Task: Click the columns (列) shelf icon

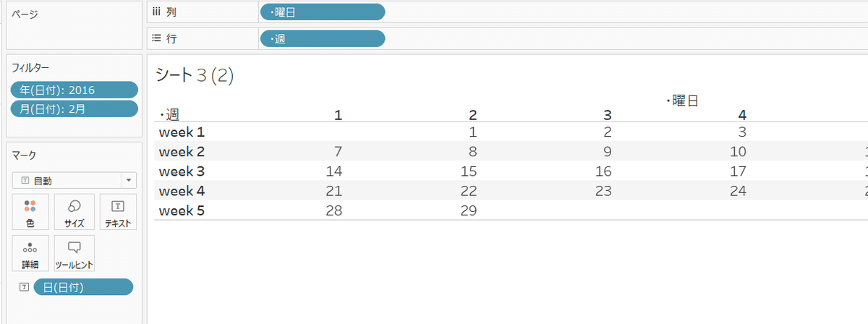Action: pyautogui.click(x=156, y=12)
